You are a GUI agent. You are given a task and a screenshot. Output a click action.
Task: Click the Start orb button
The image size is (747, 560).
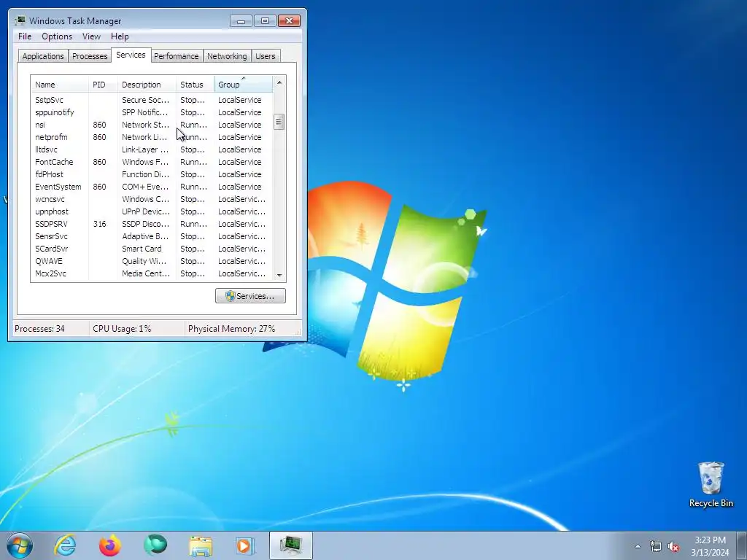(20, 545)
